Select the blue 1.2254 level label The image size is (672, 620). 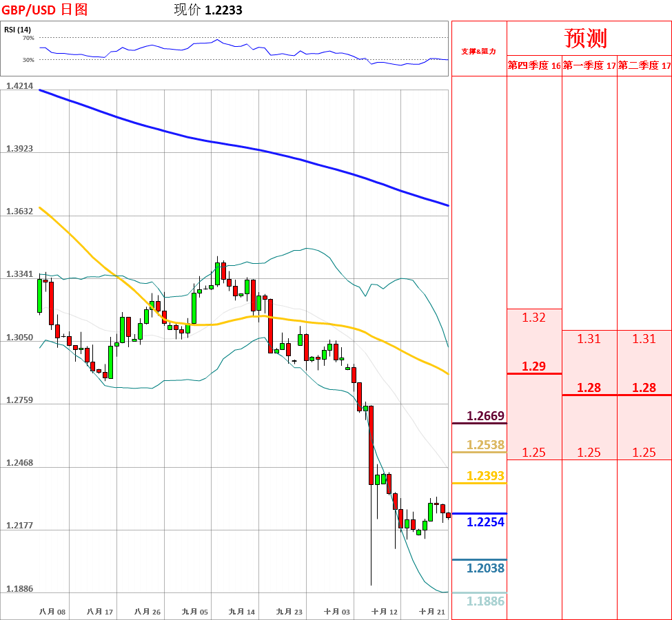(x=486, y=522)
